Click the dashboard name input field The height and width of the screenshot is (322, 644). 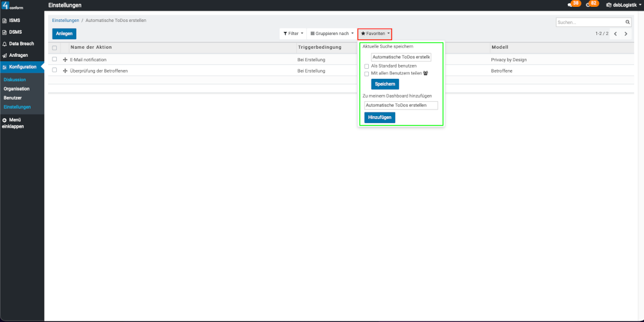401,106
